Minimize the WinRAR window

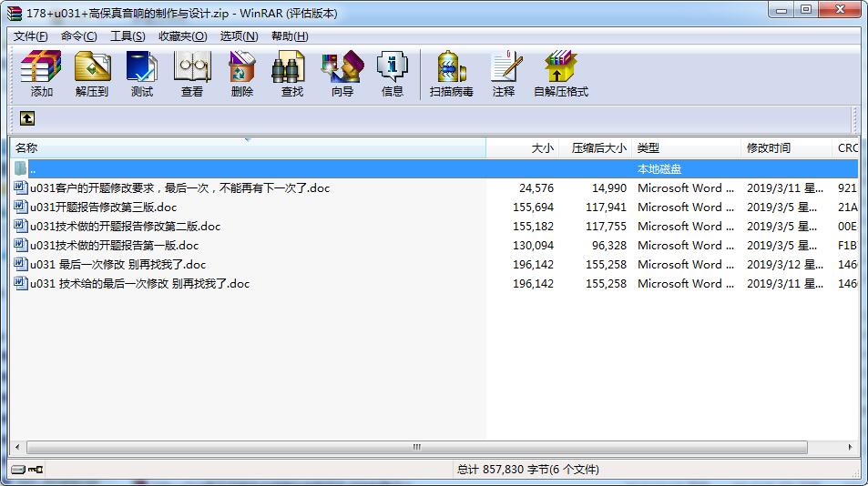(781, 10)
